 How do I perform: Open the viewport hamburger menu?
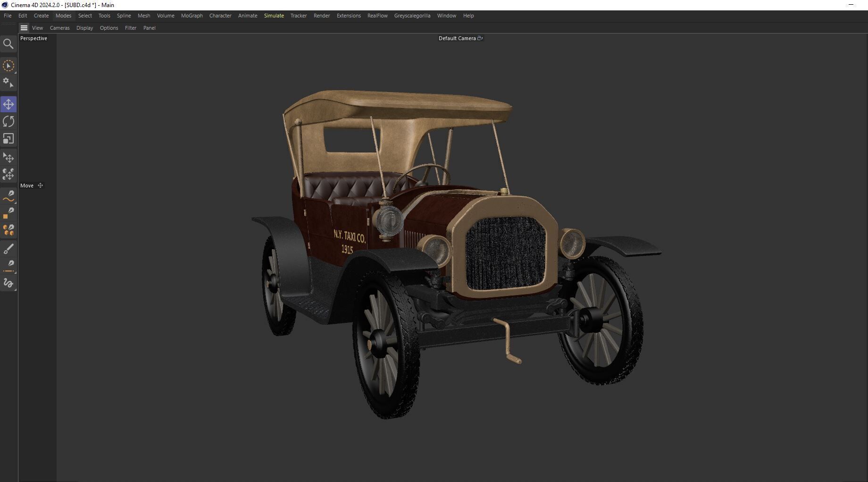click(x=24, y=28)
